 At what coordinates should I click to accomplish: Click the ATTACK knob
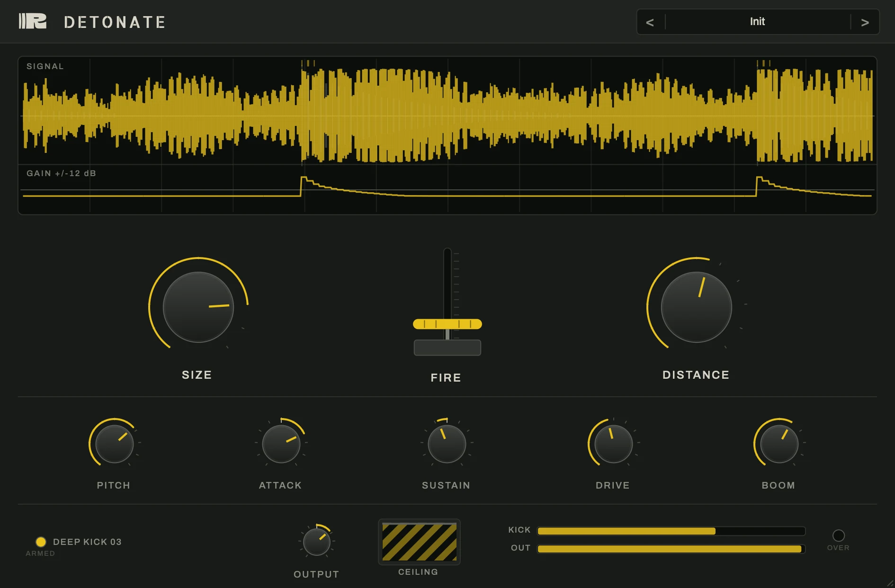281,444
